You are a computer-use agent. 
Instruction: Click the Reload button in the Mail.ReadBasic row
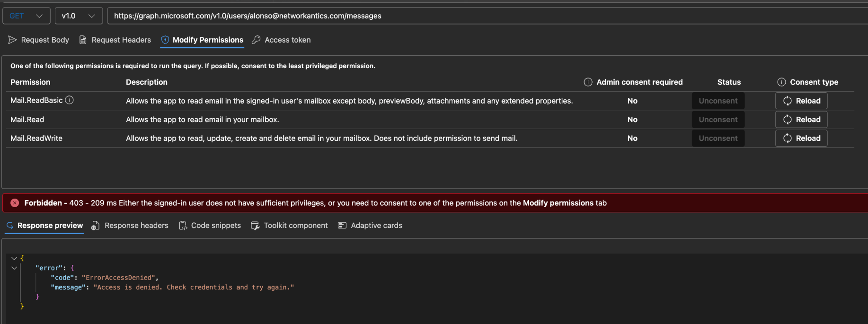coord(801,101)
